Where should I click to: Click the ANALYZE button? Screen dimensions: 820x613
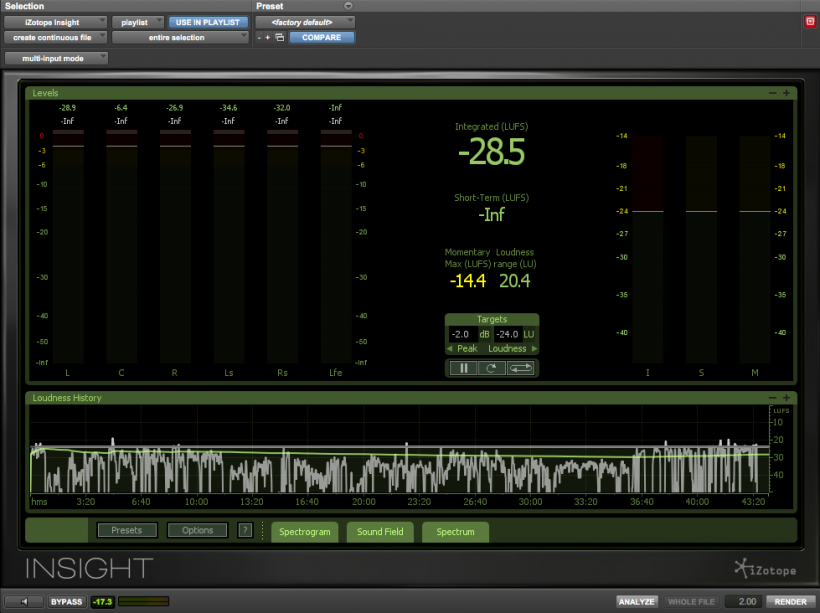636,602
